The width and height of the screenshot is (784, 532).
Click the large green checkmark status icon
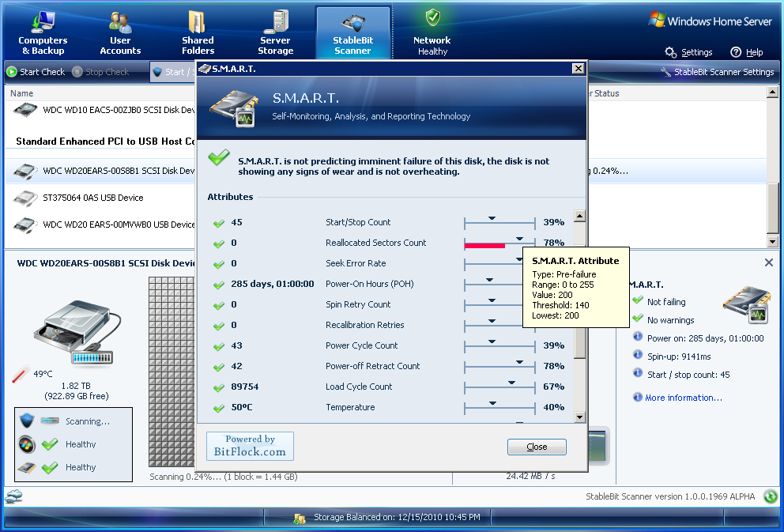219,157
